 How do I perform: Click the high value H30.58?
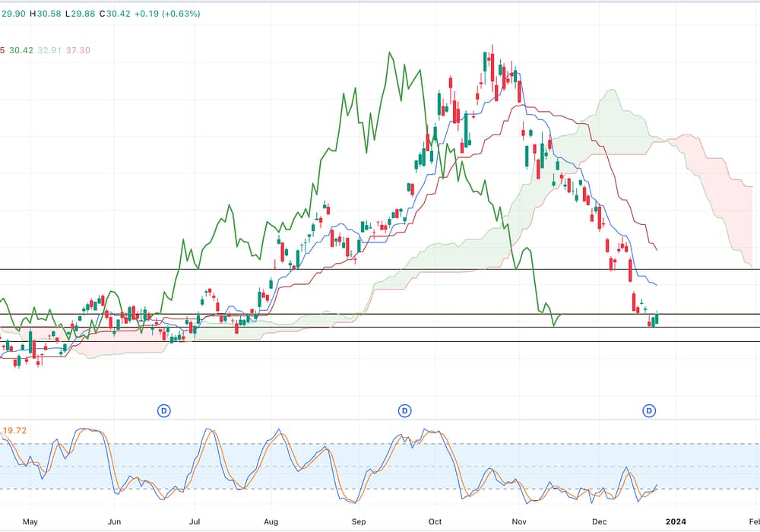tap(46, 14)
